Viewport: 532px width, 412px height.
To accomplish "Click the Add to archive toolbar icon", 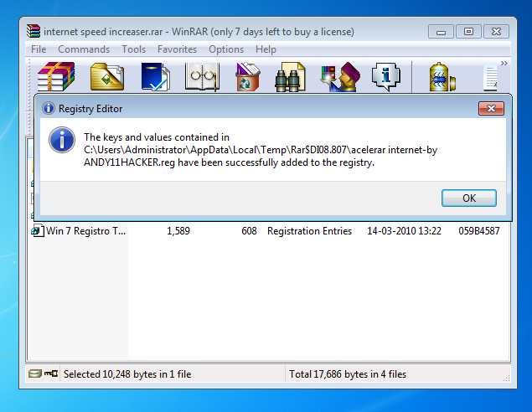I will point(56,77).
